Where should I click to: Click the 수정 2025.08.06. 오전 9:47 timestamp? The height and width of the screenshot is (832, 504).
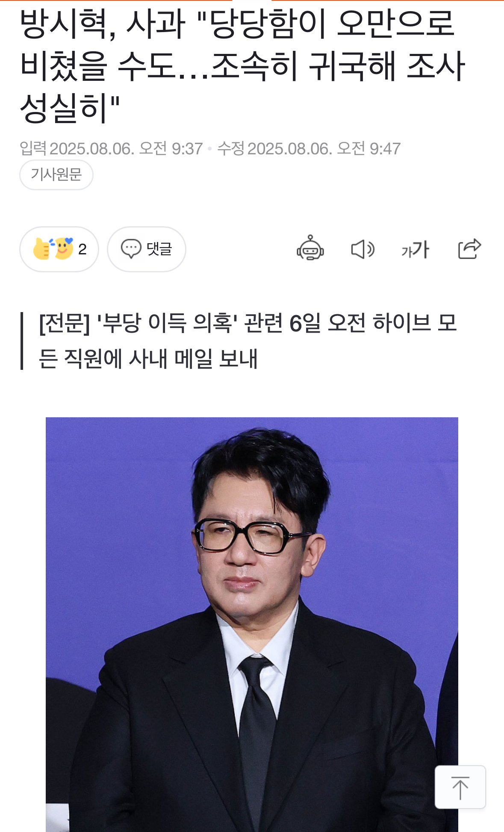(309, 149)
